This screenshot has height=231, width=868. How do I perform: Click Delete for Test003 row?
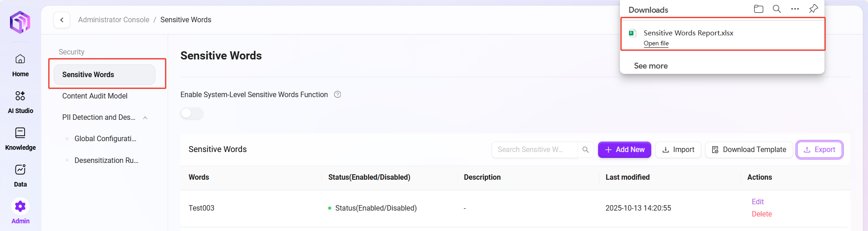[762, 214]
